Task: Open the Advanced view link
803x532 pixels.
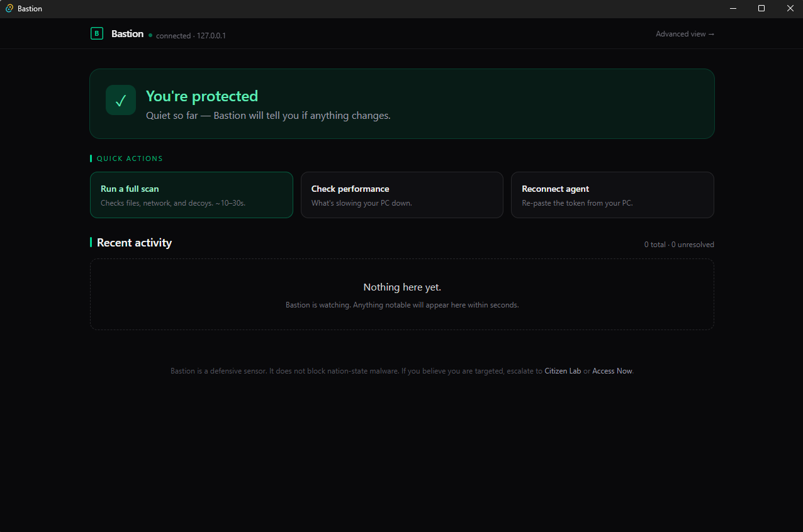Action: (x=685, y=34)
